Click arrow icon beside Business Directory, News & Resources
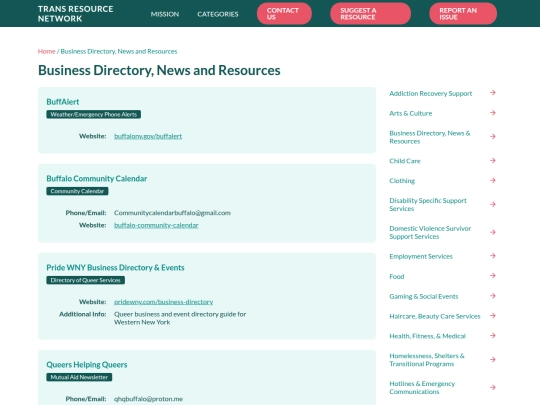The image size is (540, 405). tap(493, 137)
